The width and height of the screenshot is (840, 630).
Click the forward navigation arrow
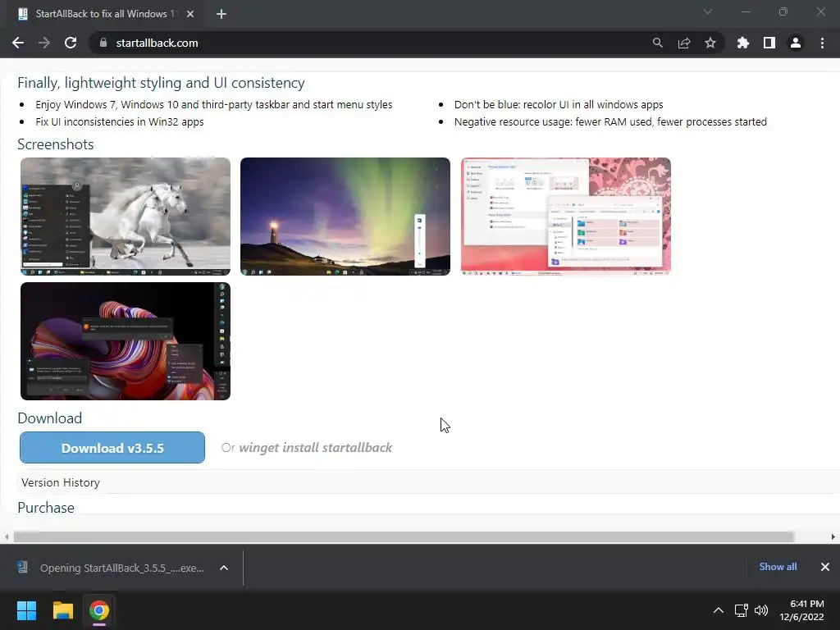(x=44, y=43)
